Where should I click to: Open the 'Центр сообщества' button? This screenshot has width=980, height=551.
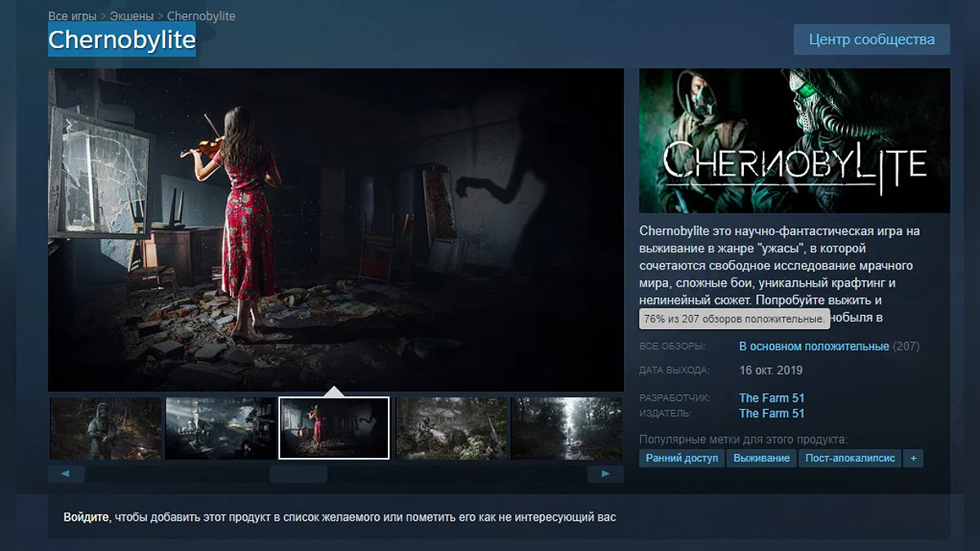coord(871,39)
